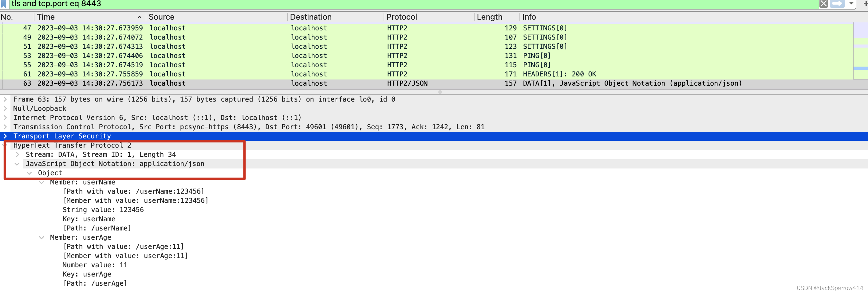
Task: Sort packets by the No. column
Action: pyautogui.click(x=17, y=17)
